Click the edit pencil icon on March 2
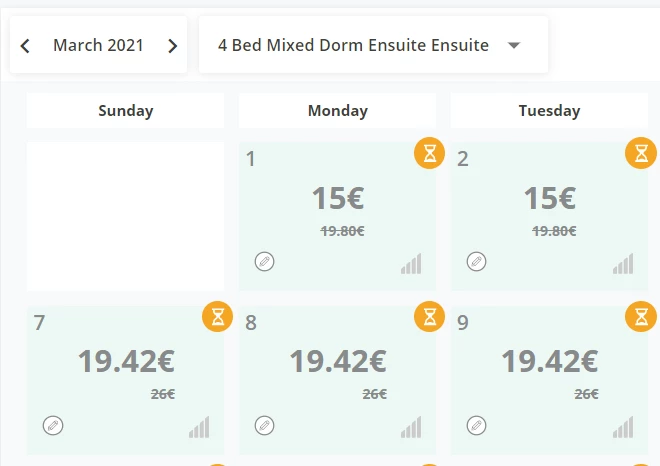Viewport: 660px width, 466px height. (x=476, y=261)
